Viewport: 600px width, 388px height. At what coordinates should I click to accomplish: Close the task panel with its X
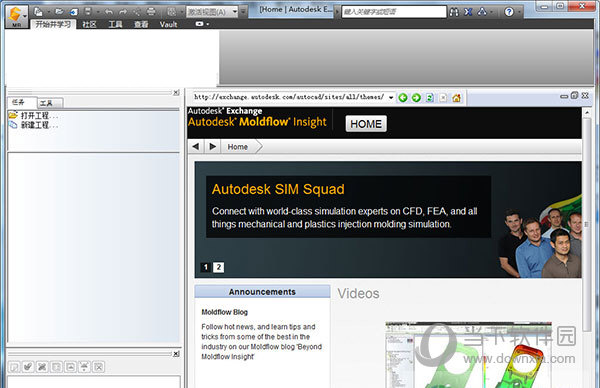pos(176,93)
